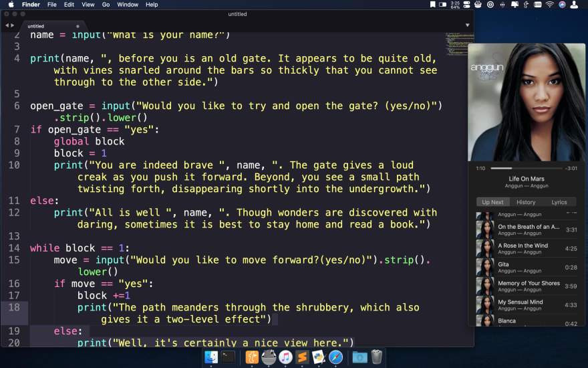Image resolution: width=588 pixels, height=368 pixels.
Task: Open the blue folder stack in Dock
Action: (359, 357)
